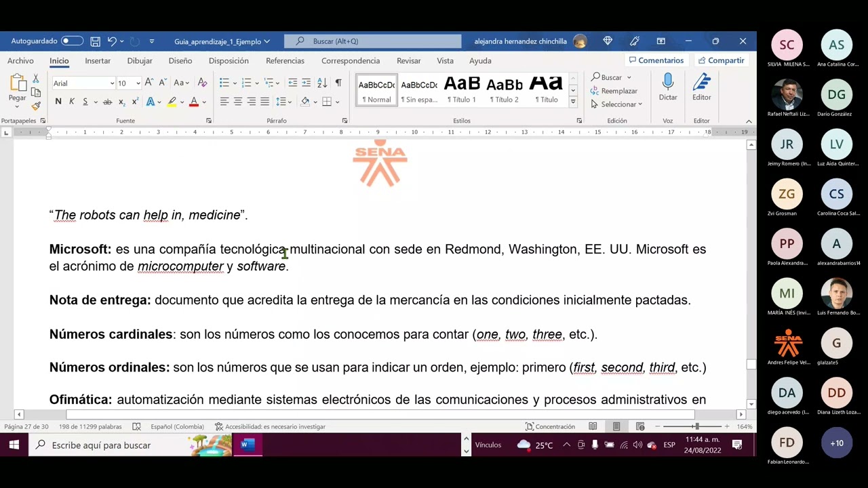Toggle underline with the S button
Image resolution: width=868 pixels, height=488 pixels.
85,102
